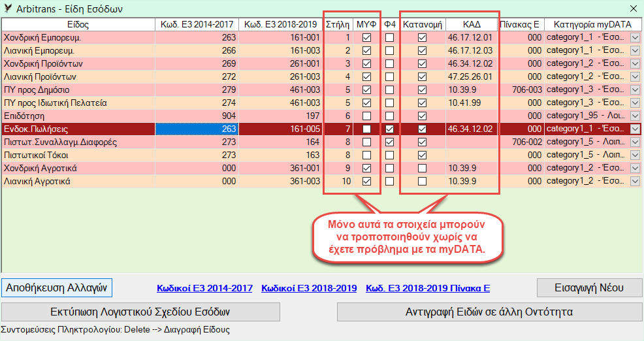644x341 pixels.
Task: Close the Είδη Εσόδων window
Action: (x=633, y=9)
